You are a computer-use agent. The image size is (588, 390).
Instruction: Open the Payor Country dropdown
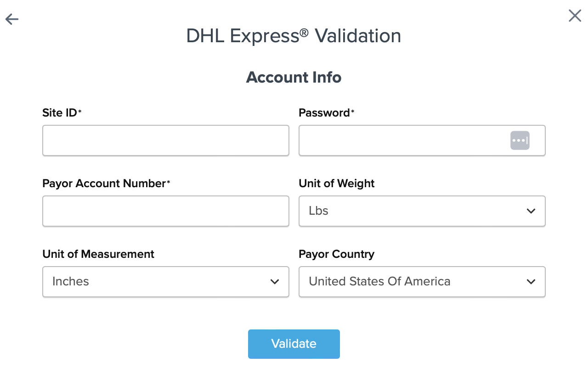click(422, 282)
